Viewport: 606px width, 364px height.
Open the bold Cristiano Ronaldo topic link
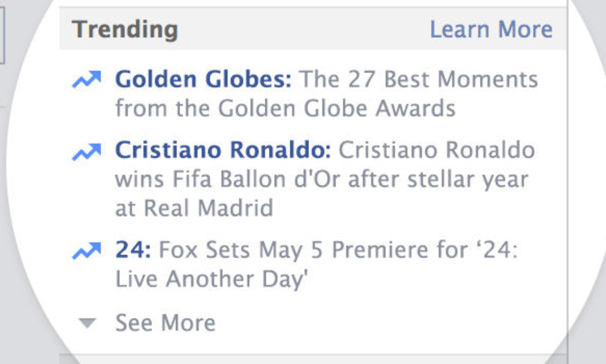(223, 150)
